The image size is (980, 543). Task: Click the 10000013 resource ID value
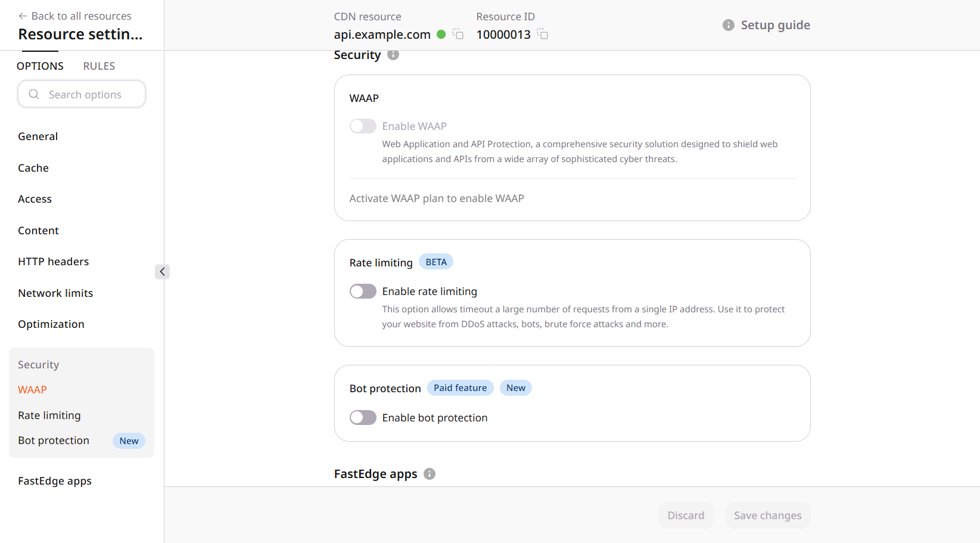point(503,35)
